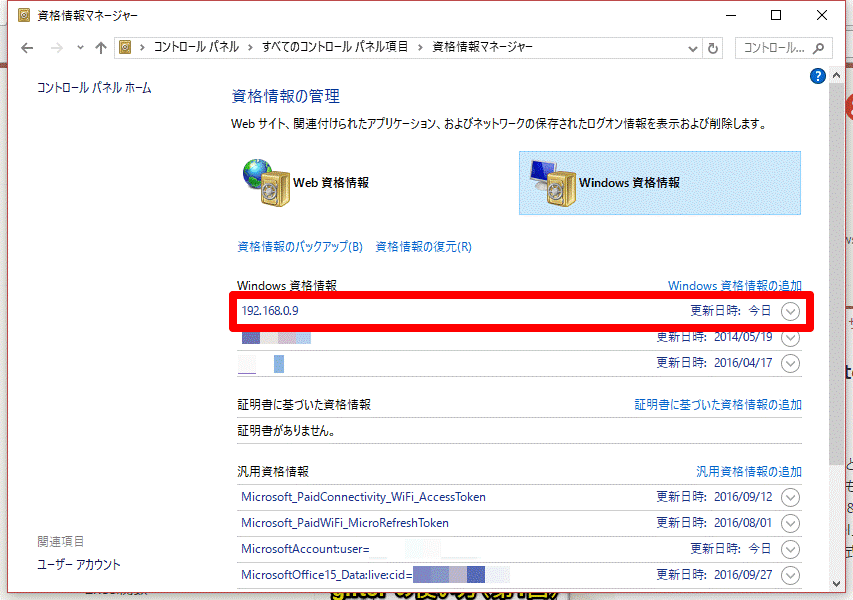Screen dimensions: 853x600
Task: Click the forward navigation arrow
Action: 57,47
